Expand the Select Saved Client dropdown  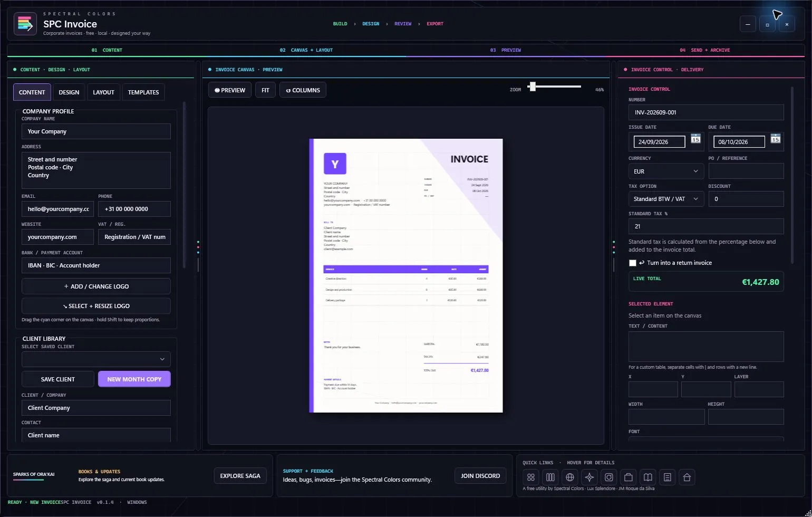tap(96, 359)
